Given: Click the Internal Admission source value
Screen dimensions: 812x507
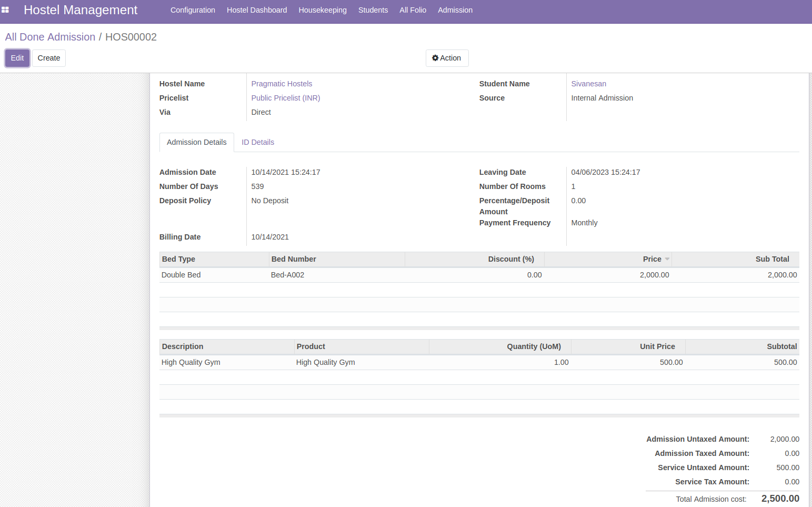Looking at the screenshot, I should point(602,98).
